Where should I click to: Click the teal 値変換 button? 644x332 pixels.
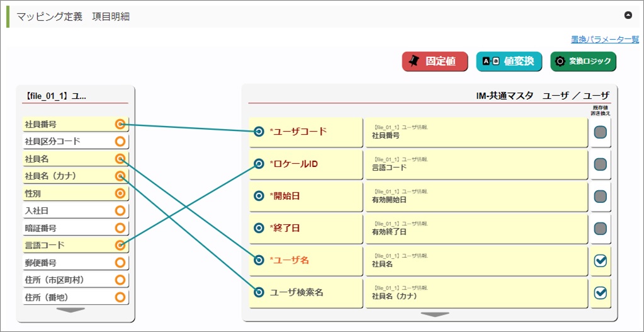509,61
